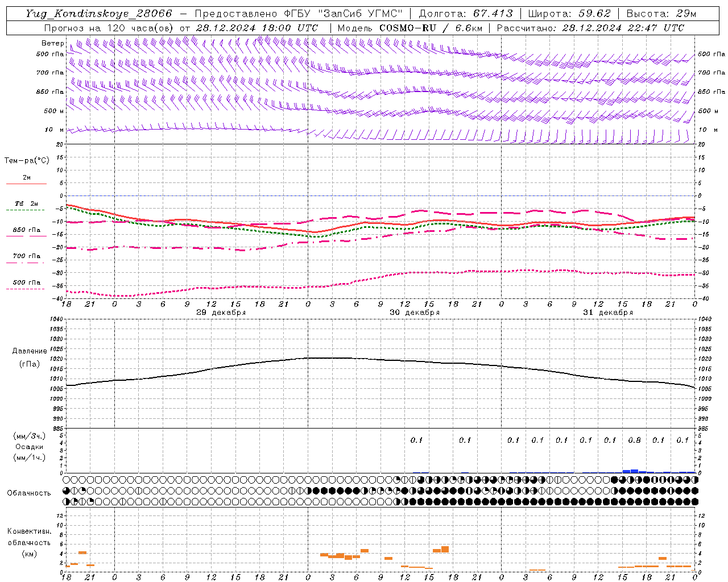Click the 10 м wind level label on left
Viewport: 728px width, 582px height.
point(54,130)
